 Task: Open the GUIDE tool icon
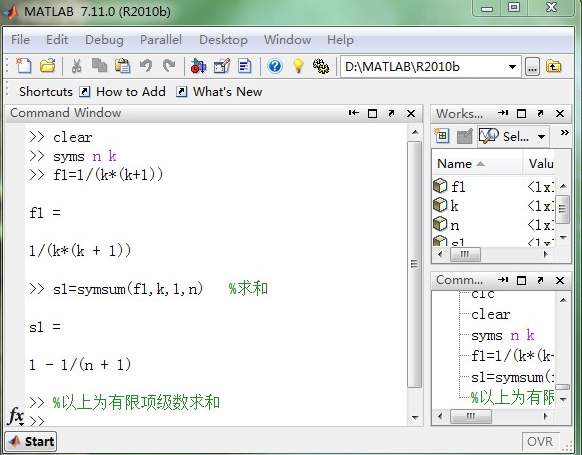coord(222,66)
